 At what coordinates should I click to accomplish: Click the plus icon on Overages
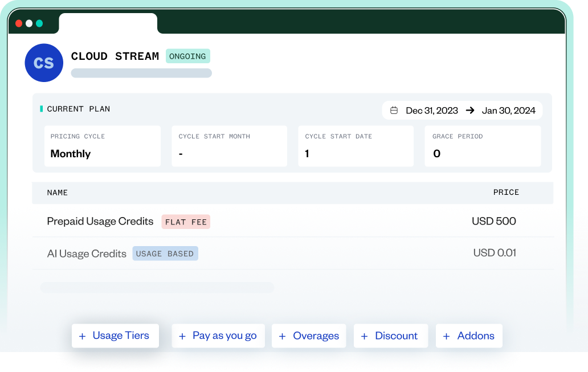pyautogui.click(x=282, y=336)
